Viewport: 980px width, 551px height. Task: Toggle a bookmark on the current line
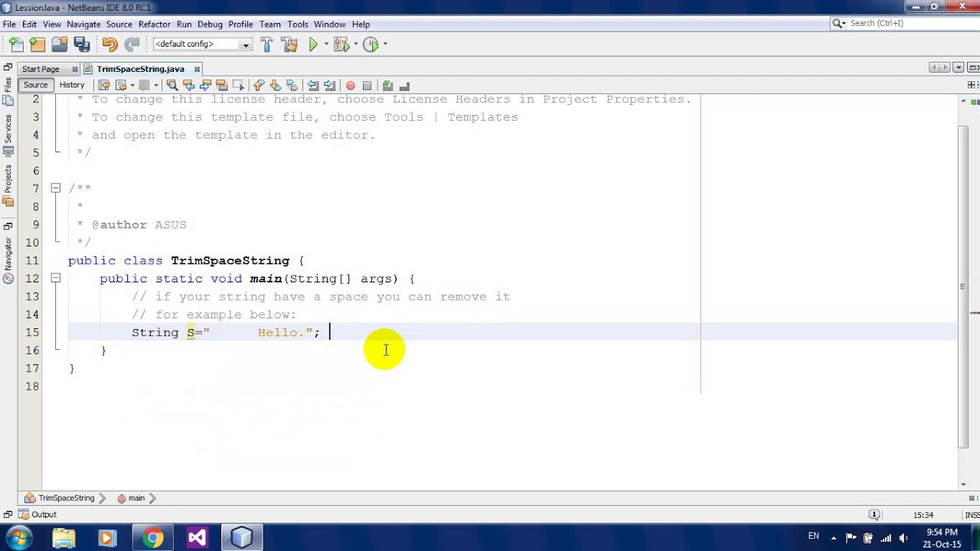pos(292,85)
